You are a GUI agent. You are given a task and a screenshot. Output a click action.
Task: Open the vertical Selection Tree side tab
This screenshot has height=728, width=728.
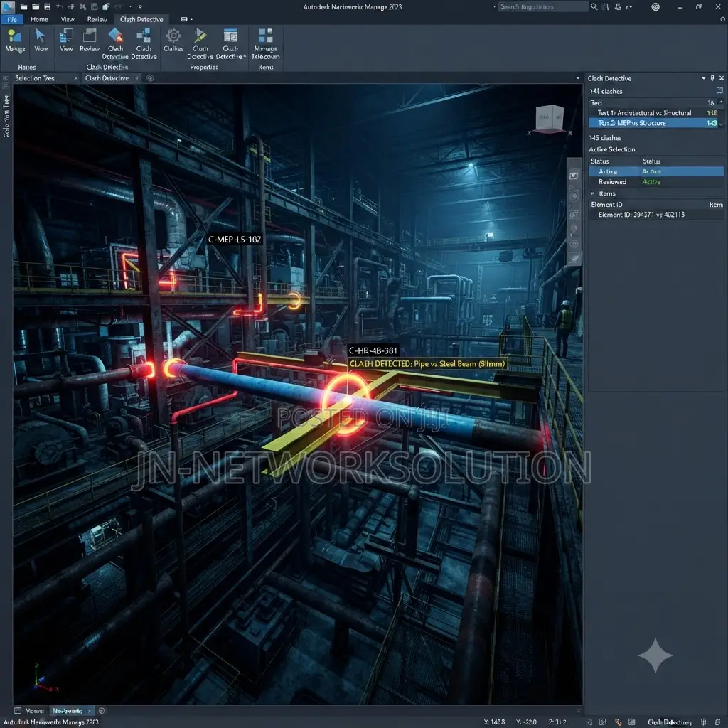click(x=6, y=116)
